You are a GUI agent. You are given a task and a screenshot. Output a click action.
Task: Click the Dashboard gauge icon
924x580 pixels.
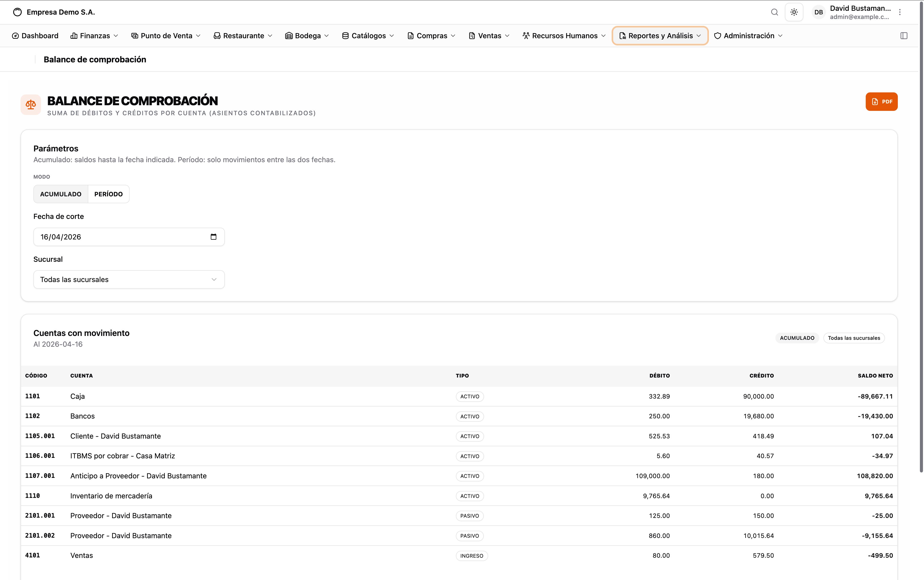[x=15, y=36]
